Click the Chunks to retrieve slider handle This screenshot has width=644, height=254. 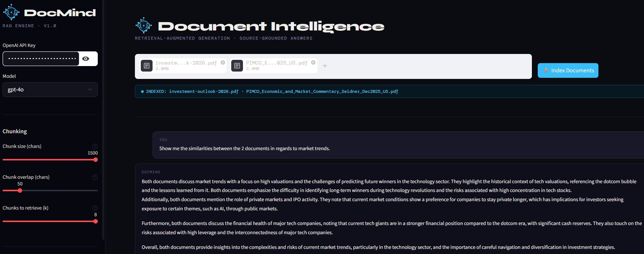click(x=96, y=221)
